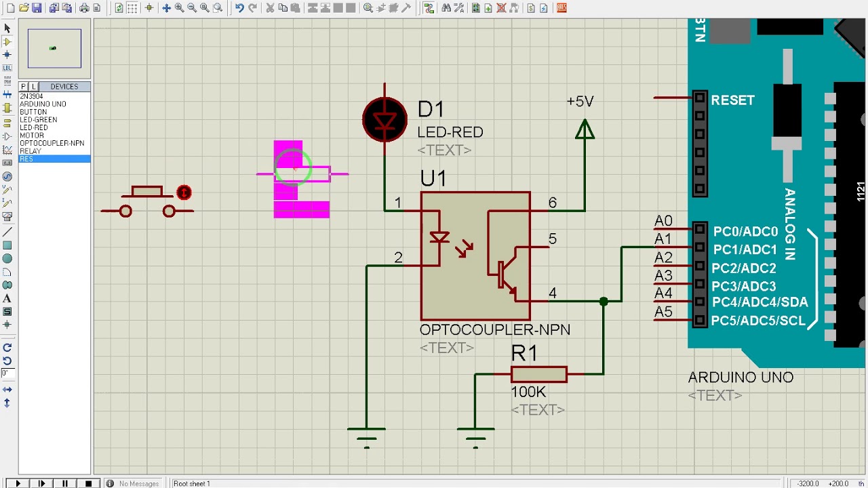The width and height of the screenshot is (868, 488).
Task: Select the 2D text tool marked A
Action: pyautogui.click(x=7, y=298)
